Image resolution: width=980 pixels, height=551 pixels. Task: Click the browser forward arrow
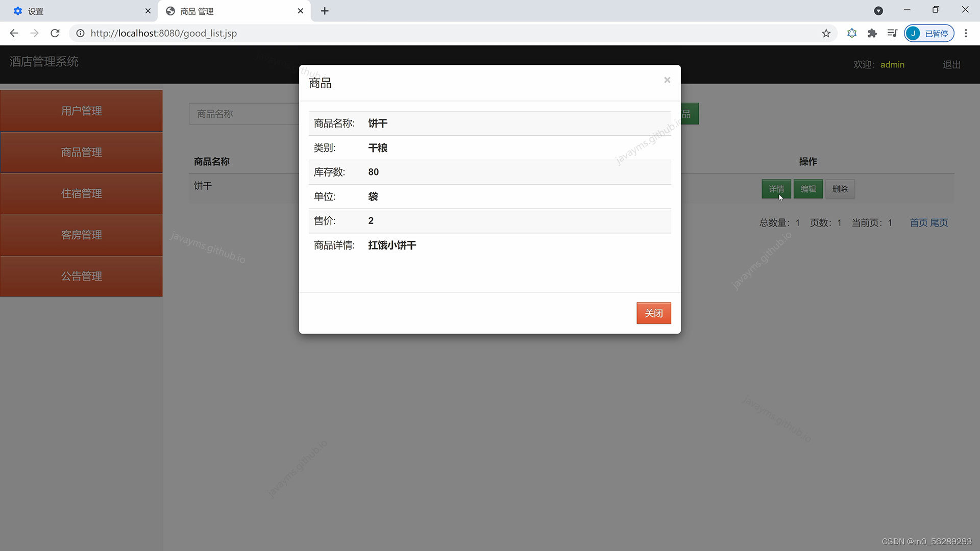click(x=34, y=33)
